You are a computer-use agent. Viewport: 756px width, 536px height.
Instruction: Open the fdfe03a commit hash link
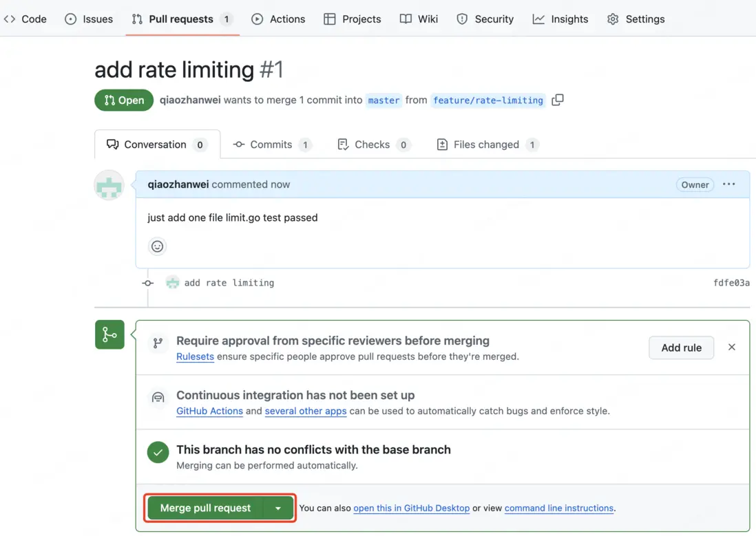tap(731, 283)
